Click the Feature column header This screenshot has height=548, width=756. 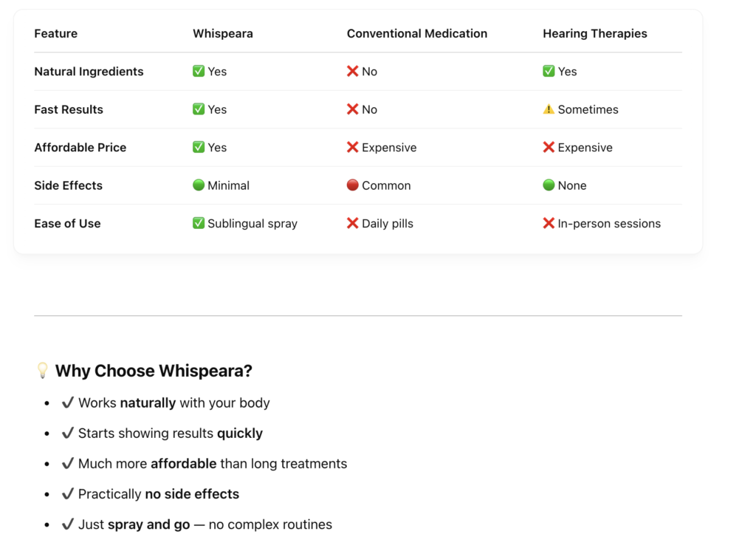click(55, 33)
